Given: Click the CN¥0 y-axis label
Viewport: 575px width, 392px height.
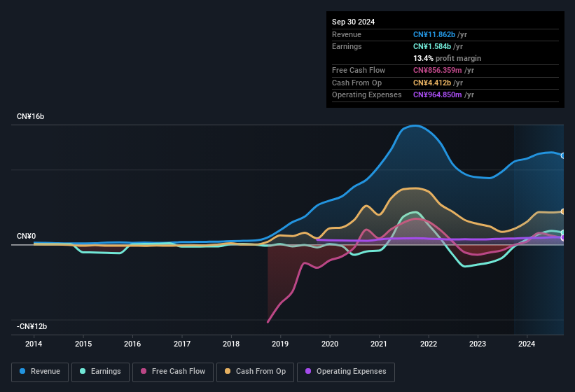Looking at the screenshot, I should pos(27,237).
